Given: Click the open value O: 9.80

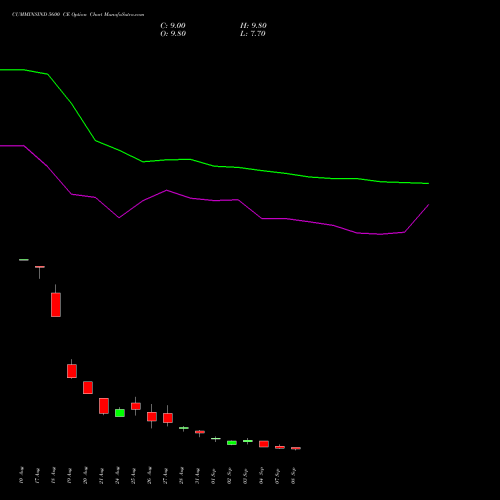Looking at the screenshot, I should pos(173,34).
